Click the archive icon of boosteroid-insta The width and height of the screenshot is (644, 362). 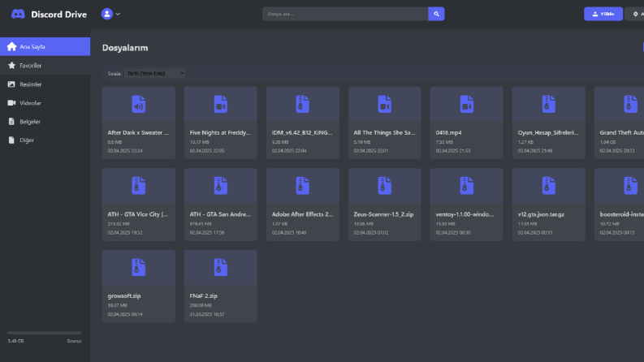click(630, 186)
